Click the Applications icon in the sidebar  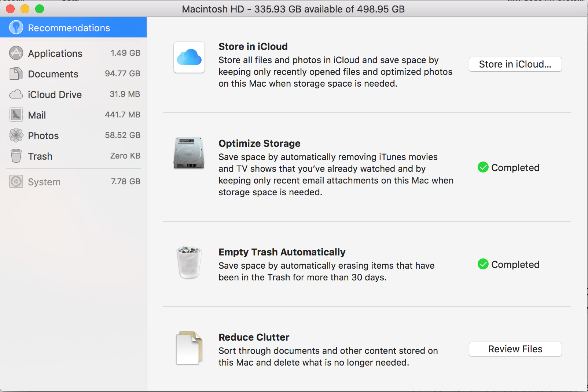15,53
